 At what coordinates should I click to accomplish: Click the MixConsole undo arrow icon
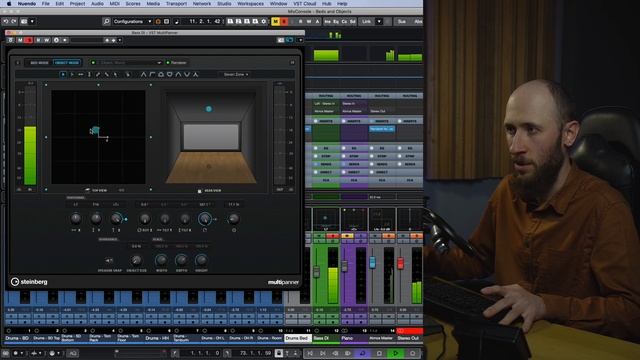pos(6,21)
